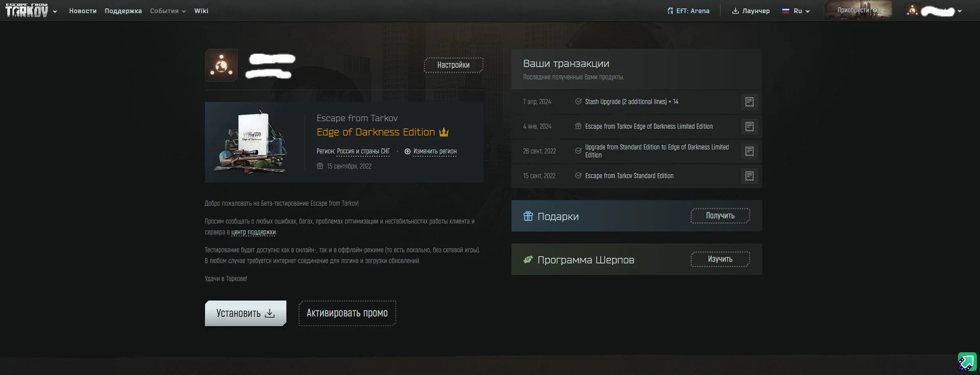Viewport: 980px width, 375px height.
Task: Open the Новости page
Action: [83, 11]
